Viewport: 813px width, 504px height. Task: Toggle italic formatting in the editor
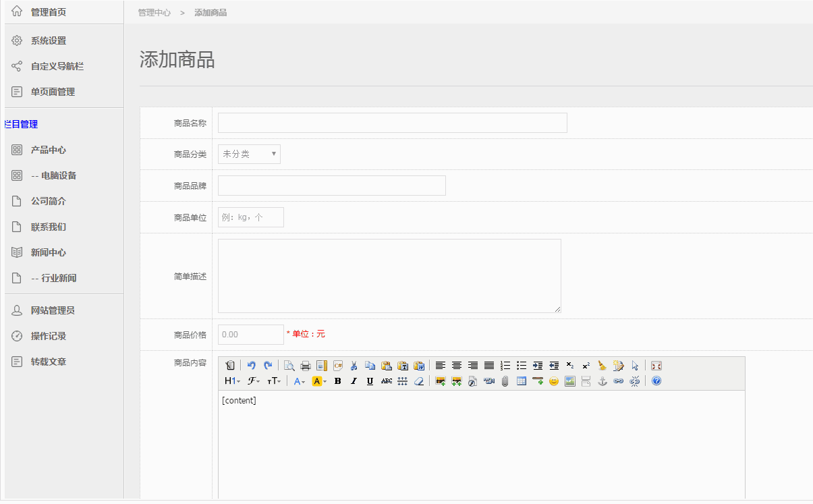tap(354, 381)
